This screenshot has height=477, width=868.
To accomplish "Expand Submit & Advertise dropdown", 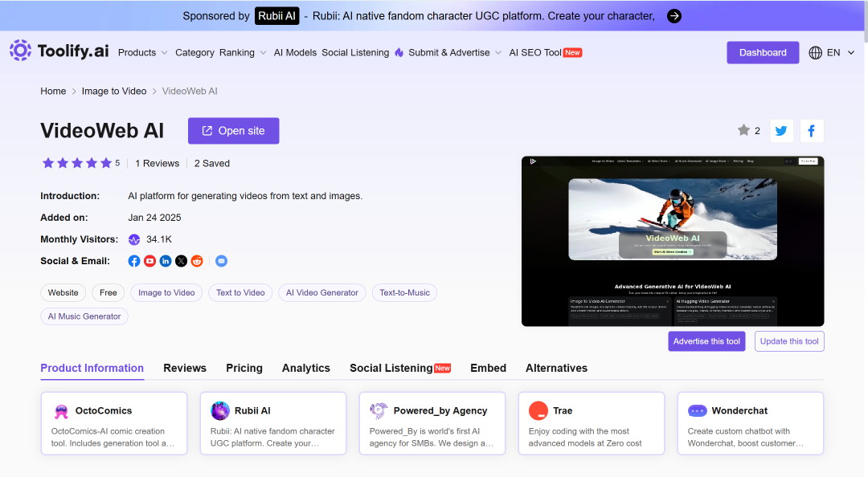I will click(454, 52).
